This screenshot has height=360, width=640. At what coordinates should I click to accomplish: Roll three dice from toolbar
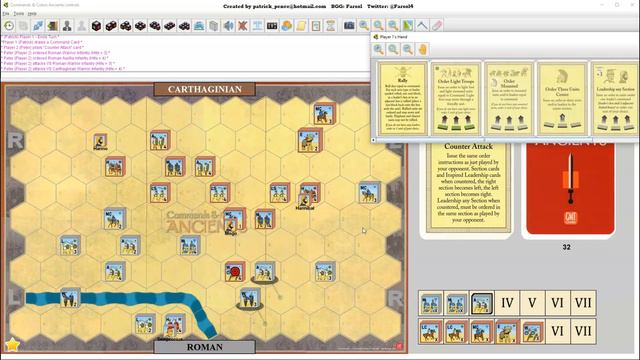tap(126, 26)
